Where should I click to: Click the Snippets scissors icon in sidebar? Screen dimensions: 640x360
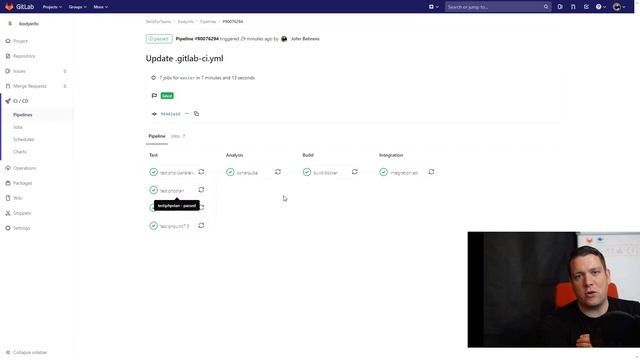click(x=8, y=213)
